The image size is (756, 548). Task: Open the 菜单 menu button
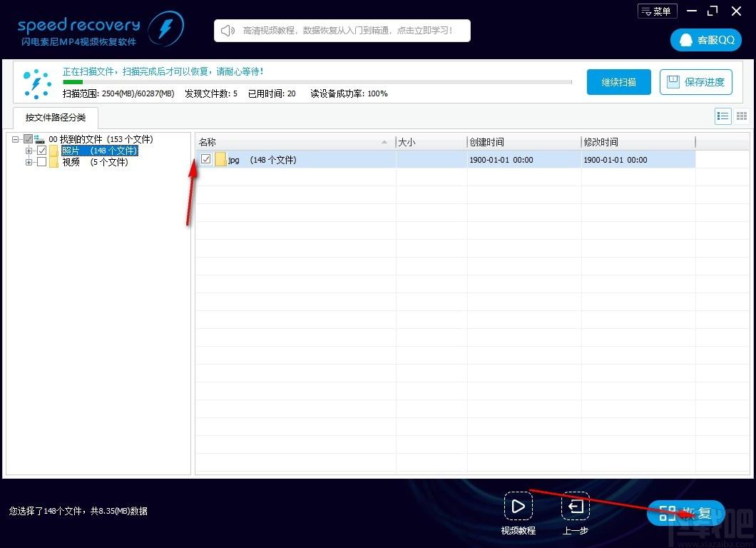pyautogui.click(x=657, y=11)
